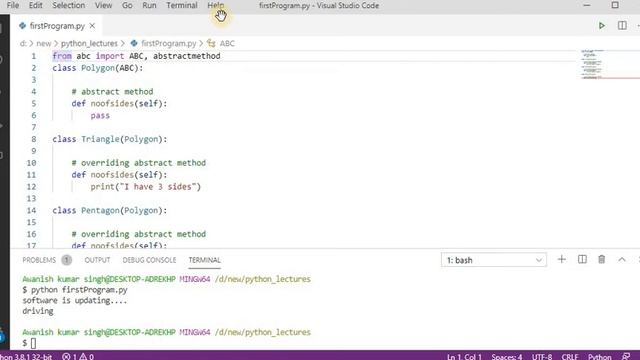
Task: Click Python 3.8.1 32-bit interpreter in status bar
Action: click(26, 356)
